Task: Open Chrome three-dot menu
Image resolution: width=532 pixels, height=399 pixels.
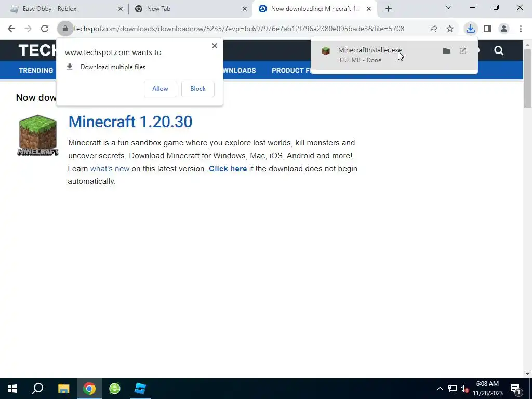Action: [521, 29]
